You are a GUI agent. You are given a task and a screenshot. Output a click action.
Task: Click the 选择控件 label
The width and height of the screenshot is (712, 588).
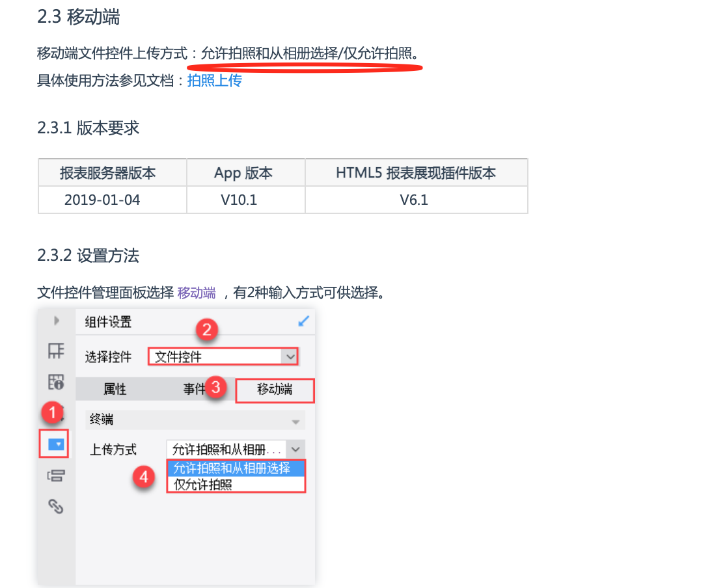[108, 356]
